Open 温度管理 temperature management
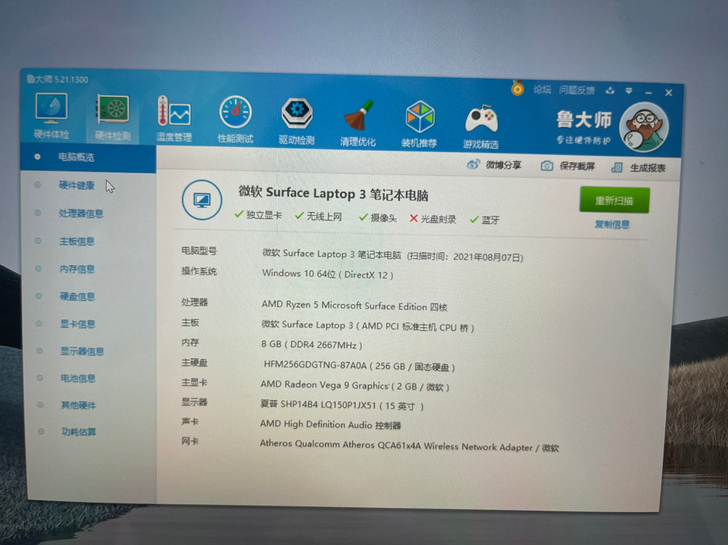Viewport: 728px width, 545px height. click(174, 119)
